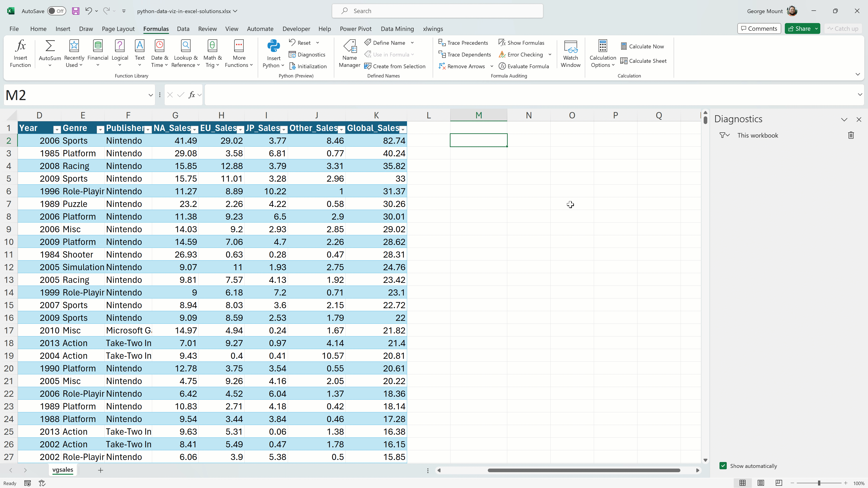Expand the Name Box dropdown
This screenshot has width=868, height=488.
pos(150,95)
